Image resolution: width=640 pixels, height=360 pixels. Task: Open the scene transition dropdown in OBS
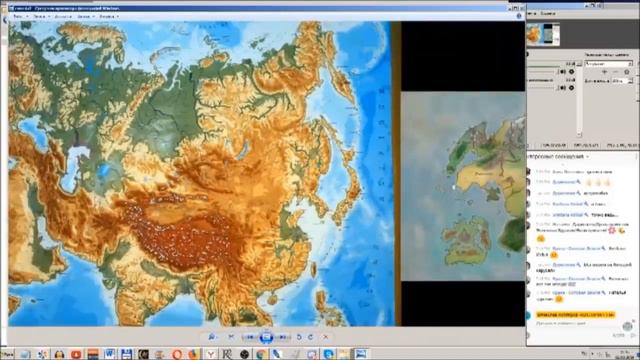click(609, 64)
